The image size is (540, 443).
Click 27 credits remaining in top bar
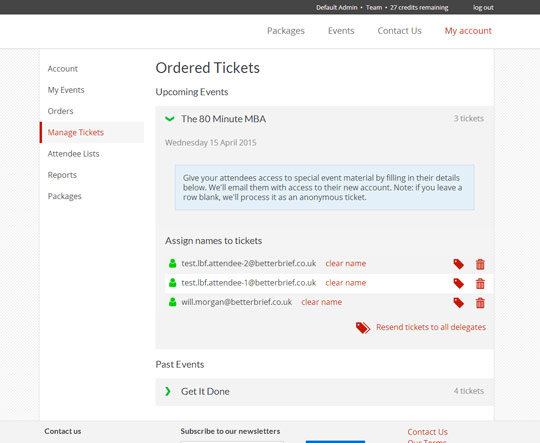point(419,8)
